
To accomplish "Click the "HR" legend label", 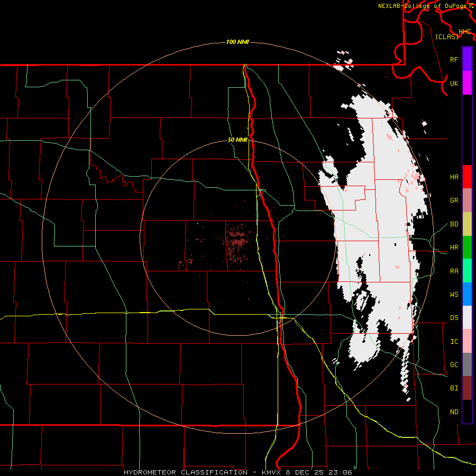I will tap(454, 248).
